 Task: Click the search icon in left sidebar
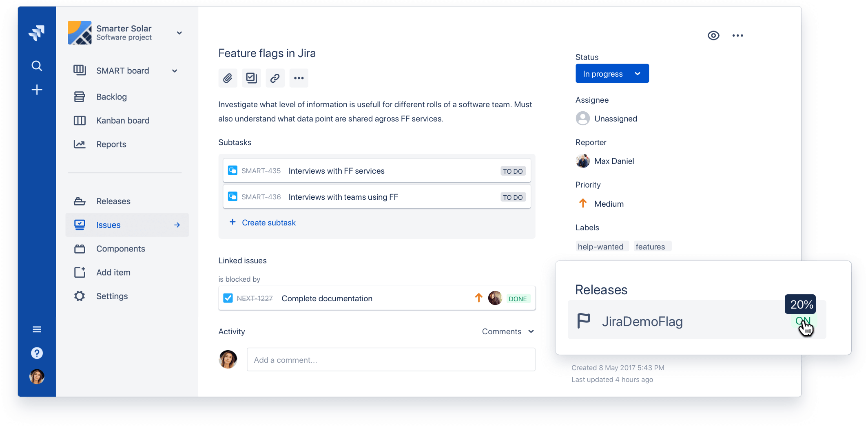[37, 65]
